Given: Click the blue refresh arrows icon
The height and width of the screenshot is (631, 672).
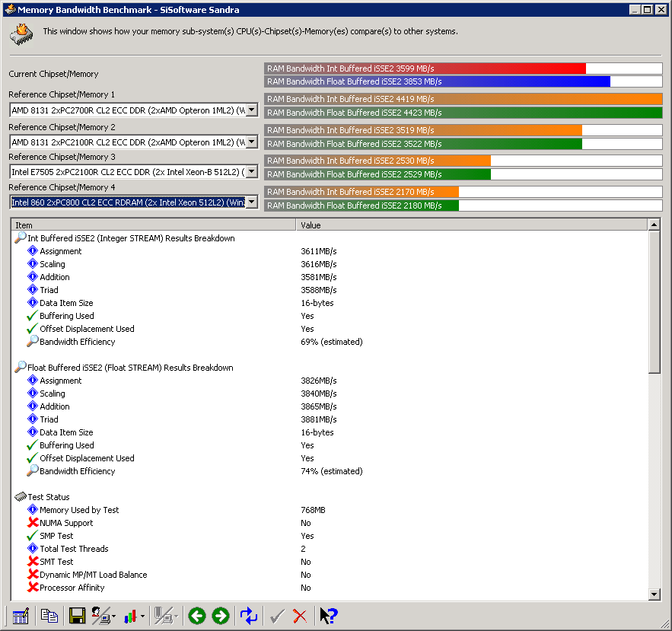Looking at the screenshot, I should 249,616.
